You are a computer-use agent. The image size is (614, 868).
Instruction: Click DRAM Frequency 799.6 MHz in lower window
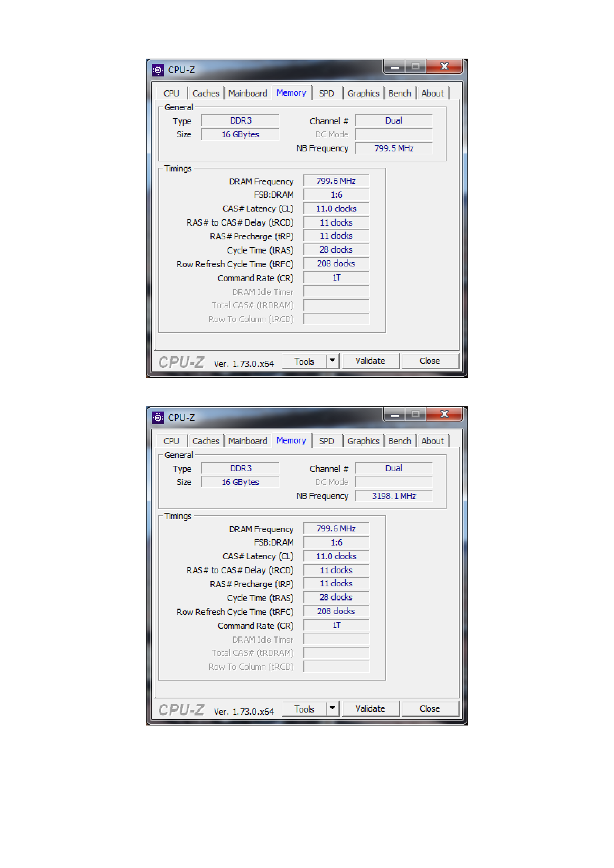[336, 529]
